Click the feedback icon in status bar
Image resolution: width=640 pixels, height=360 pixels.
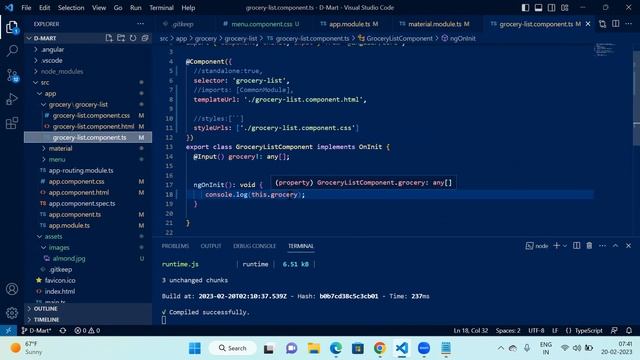point(614,330)
